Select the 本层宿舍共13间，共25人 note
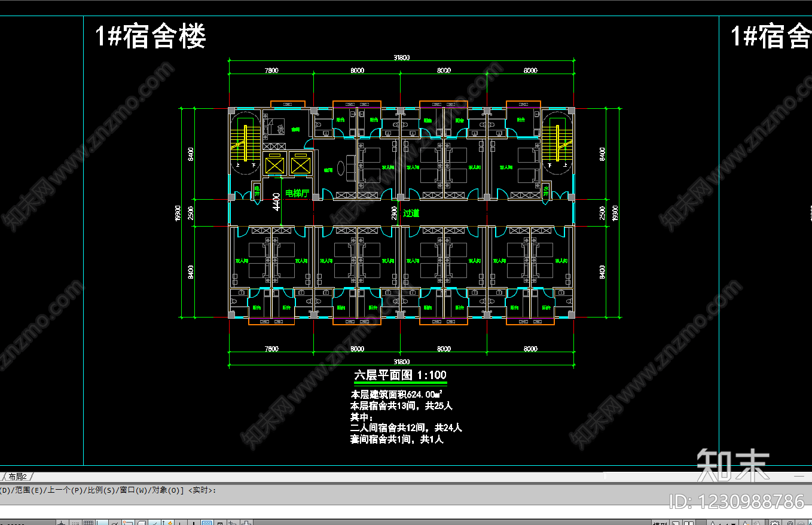Image resolution: width=812 pixels, height=525 pixels. pyautogui.click(x=401, y=406)
